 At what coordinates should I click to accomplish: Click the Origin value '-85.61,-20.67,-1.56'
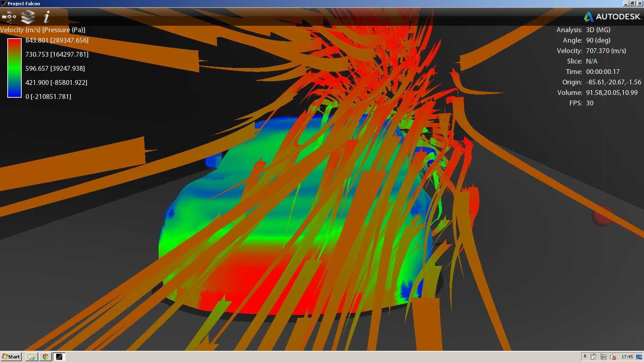613,82
